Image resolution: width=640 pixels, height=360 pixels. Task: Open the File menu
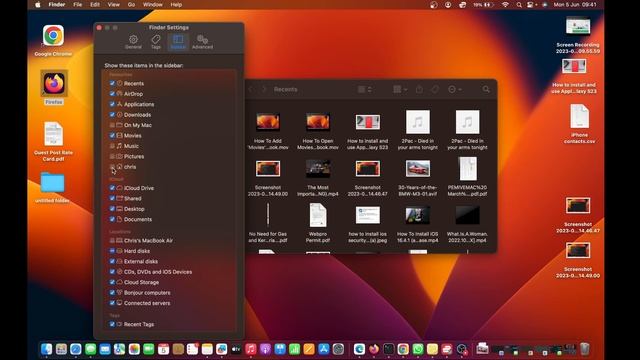click(x=78, y=5)
